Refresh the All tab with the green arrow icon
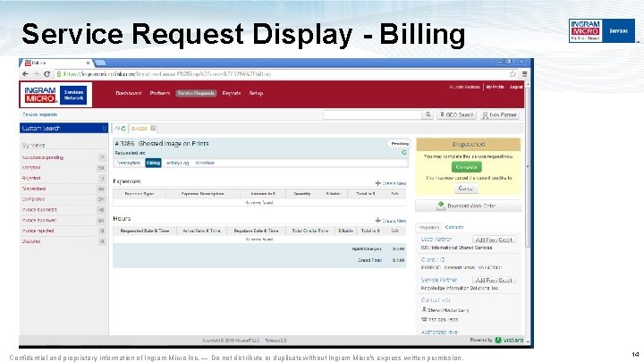 click(x=123, y=129)
